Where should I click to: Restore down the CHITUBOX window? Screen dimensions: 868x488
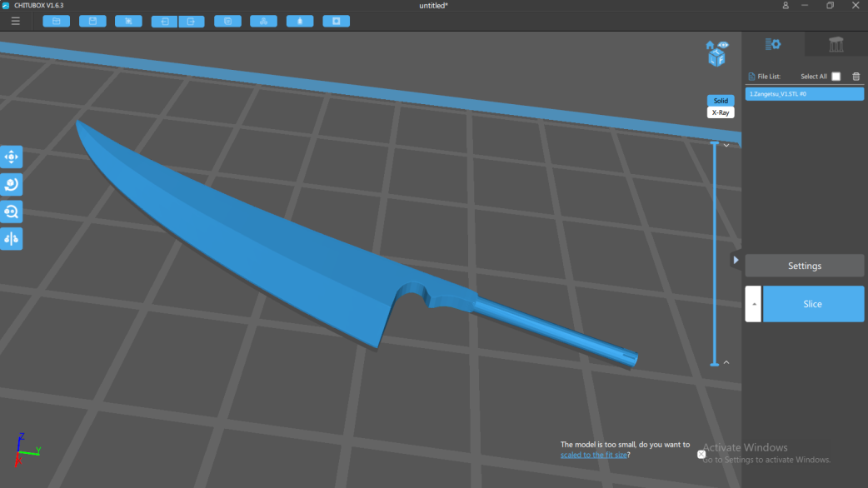tap(830, 6)
